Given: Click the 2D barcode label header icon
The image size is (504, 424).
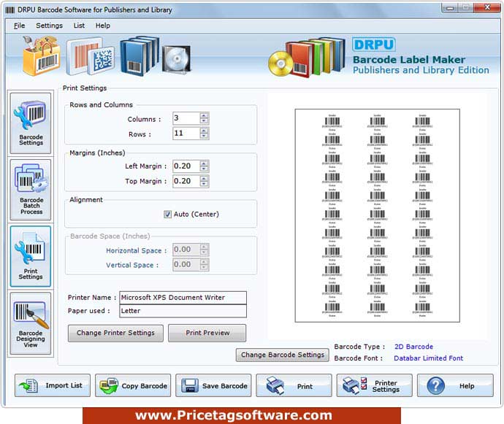Looking at the screenshot, I should (91, 56).
